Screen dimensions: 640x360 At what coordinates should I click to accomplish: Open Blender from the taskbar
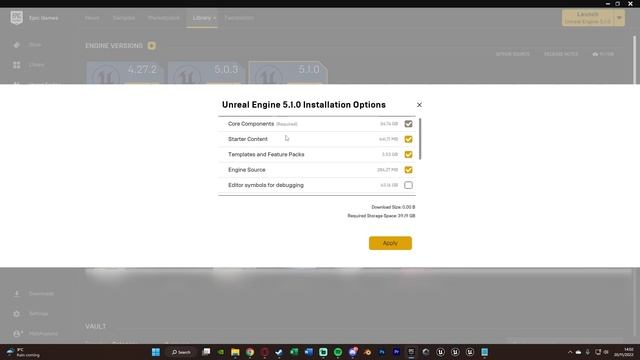pos(367,352)
